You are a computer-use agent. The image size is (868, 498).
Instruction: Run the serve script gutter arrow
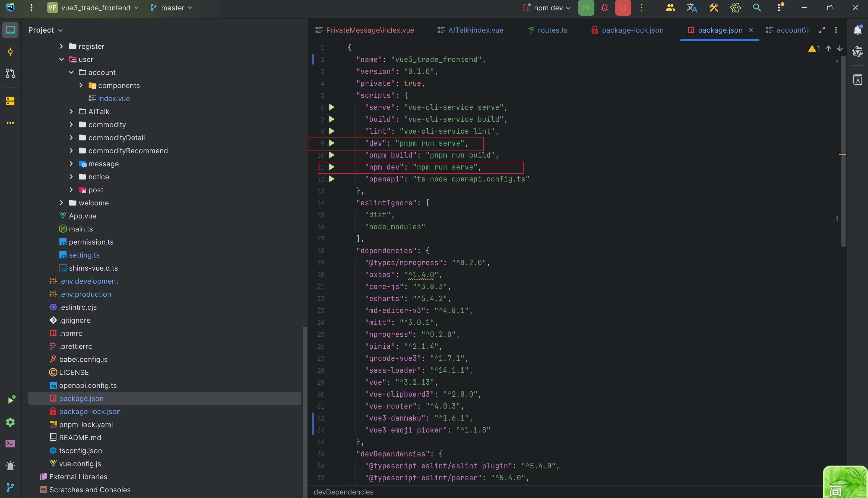pos(331,107)
